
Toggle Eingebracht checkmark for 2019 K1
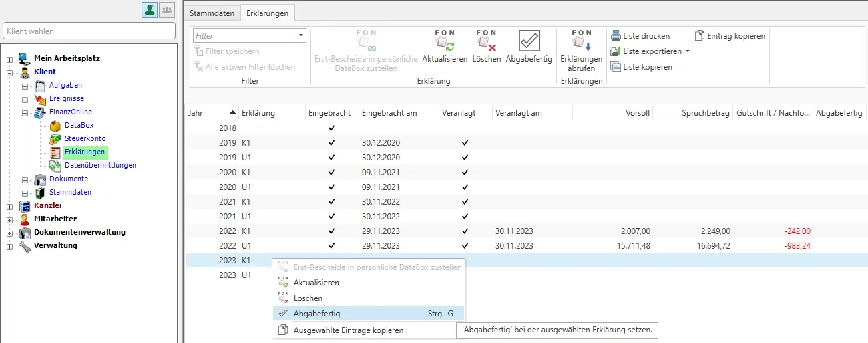(x=332, y=143)
